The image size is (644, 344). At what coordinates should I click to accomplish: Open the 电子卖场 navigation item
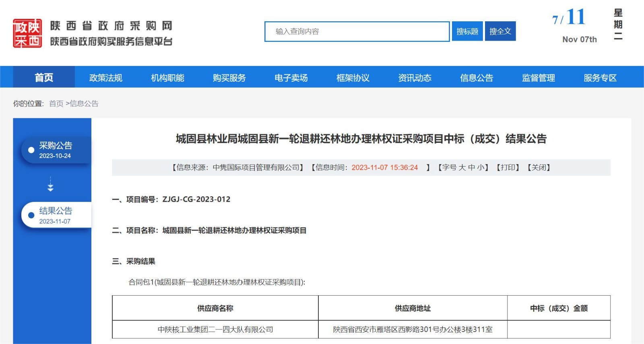tap(291, 78)
